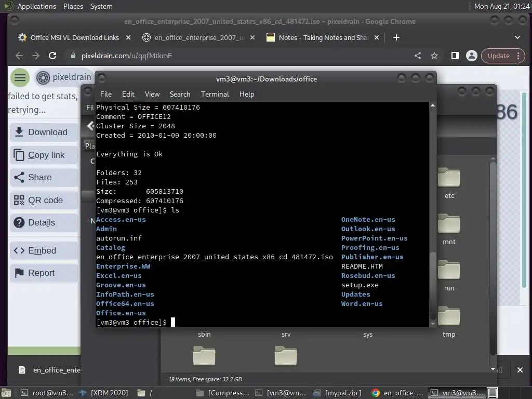Click the Embed button
This screenshot has width=532, height=399.
(x=44, y=250)
